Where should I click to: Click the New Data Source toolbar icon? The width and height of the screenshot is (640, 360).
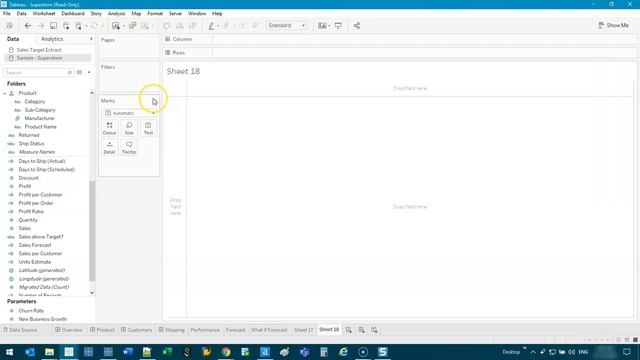tap(66, 26)
